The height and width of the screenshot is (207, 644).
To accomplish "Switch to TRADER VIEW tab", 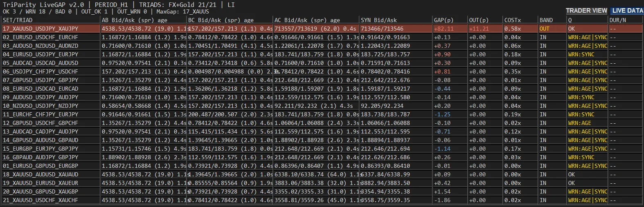I will point(586,11).
